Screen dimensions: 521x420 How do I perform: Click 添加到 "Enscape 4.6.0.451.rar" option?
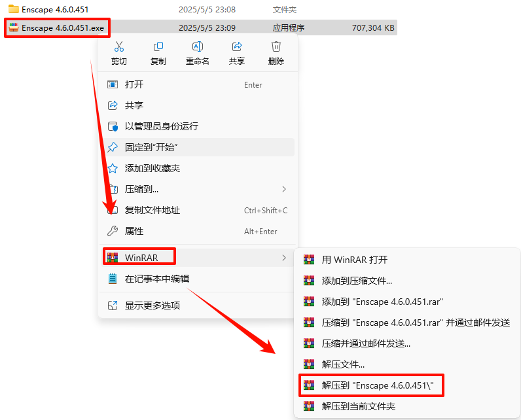pyautogui.click(x=407, y=302)
